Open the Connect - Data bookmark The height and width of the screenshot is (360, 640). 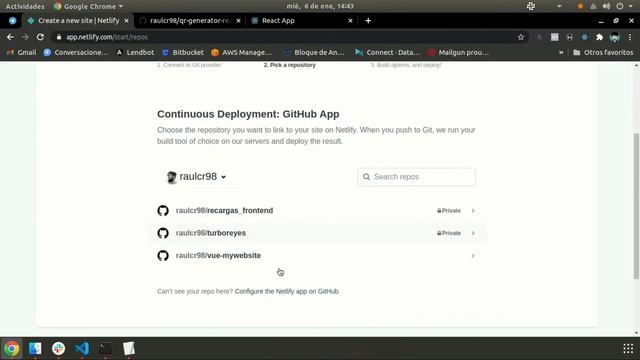pyautogui.click(x=387, y=52)
